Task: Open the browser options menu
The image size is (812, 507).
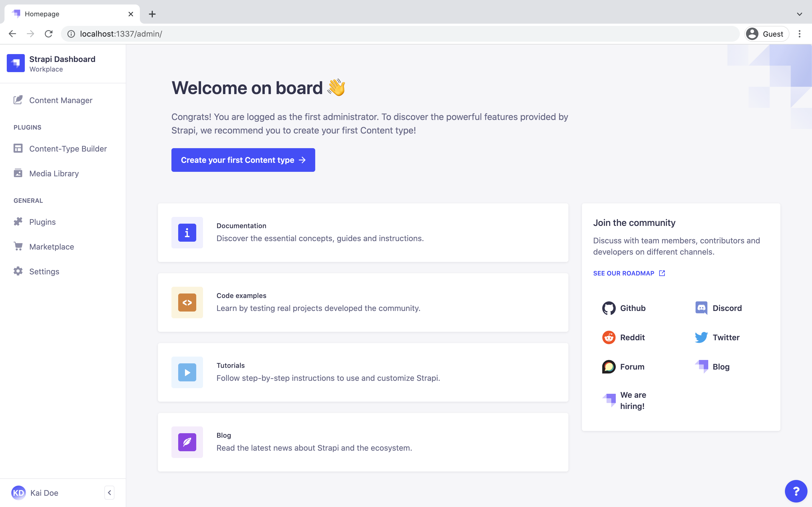Action: coord(800,34)
